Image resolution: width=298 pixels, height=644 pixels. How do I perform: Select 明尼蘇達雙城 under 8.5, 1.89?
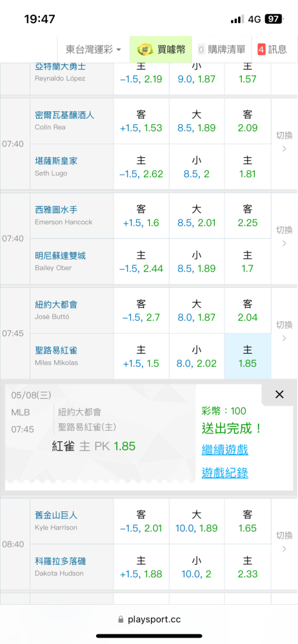[196, 261]
